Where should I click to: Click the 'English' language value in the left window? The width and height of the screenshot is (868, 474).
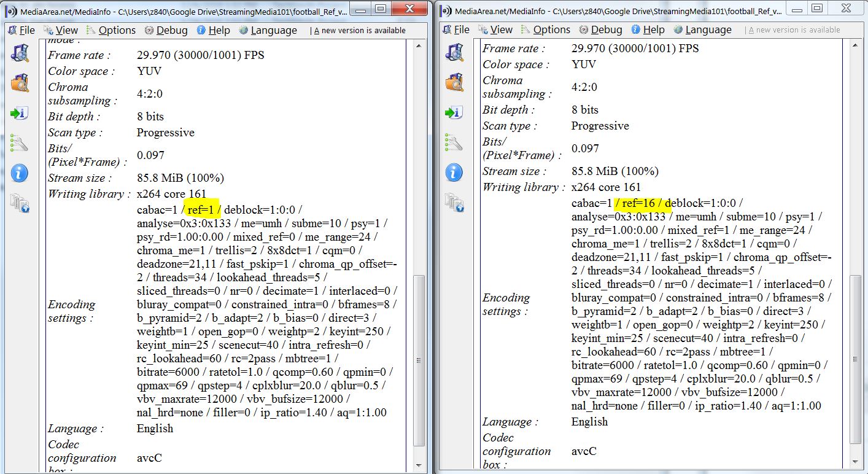155,429
